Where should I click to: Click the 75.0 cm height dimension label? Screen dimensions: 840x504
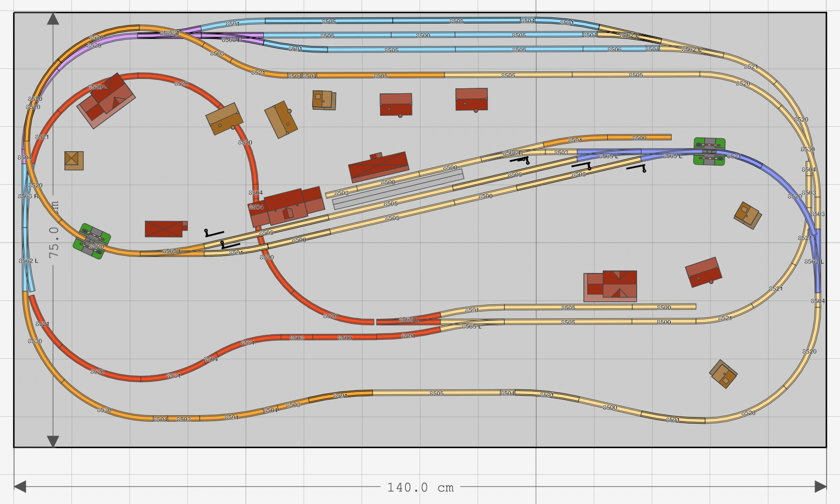(x=54, y=242)
